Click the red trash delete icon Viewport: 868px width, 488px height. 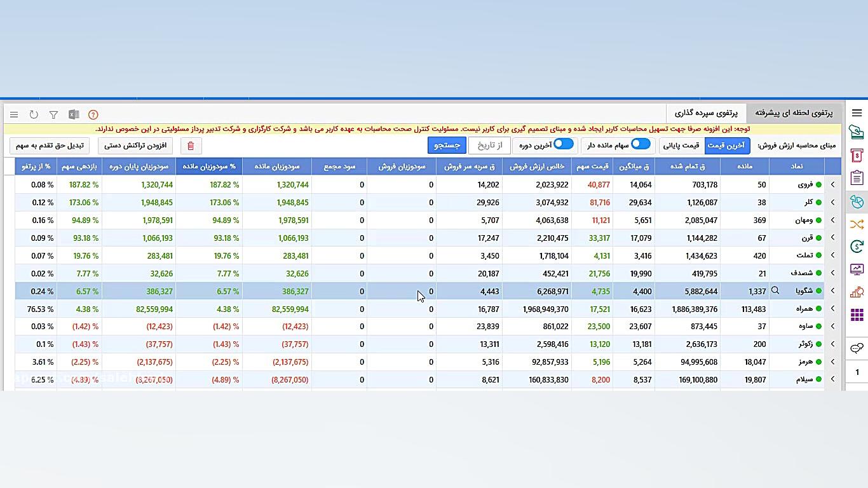coord(191,146)
